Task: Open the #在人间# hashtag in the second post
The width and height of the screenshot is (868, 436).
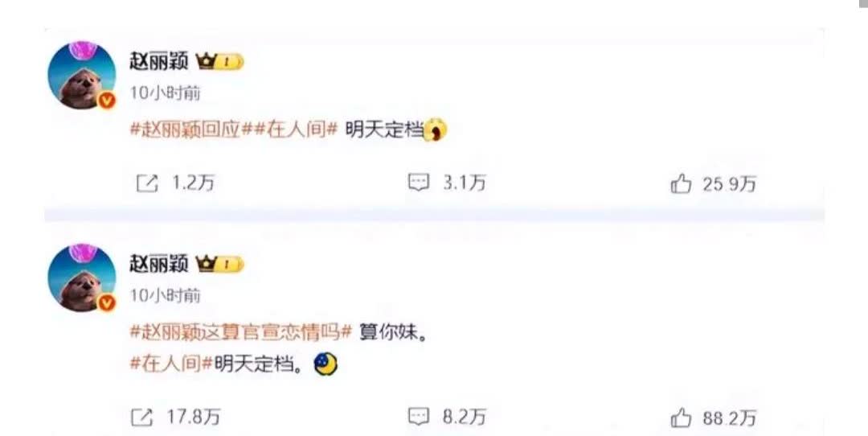Action: click(x=171, y=364)
